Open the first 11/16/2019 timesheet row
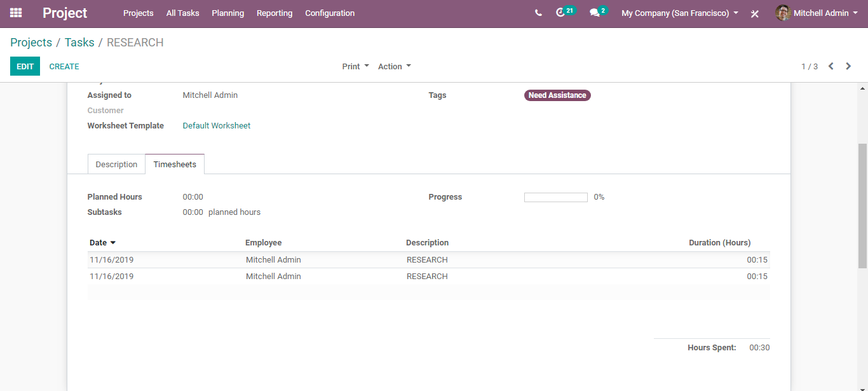The image size is (868, 391). click(x=428, y=260)
